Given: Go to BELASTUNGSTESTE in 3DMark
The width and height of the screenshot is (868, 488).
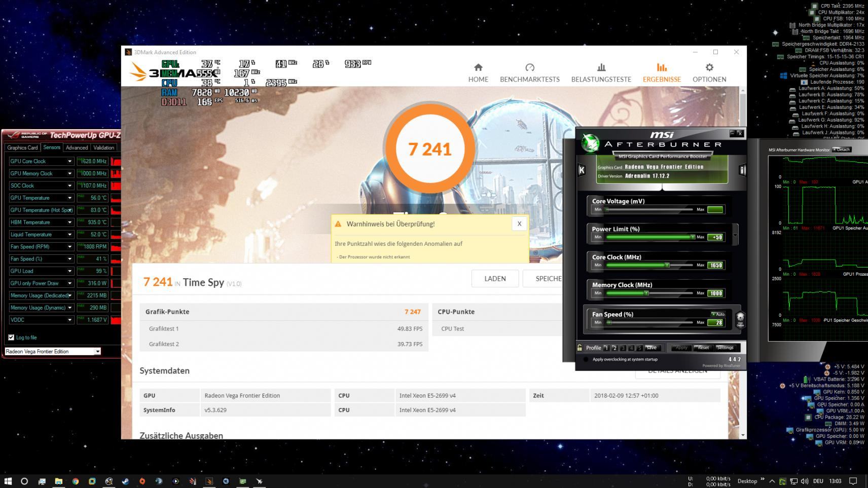Looking at the screenshot, I should pos(601,73).
